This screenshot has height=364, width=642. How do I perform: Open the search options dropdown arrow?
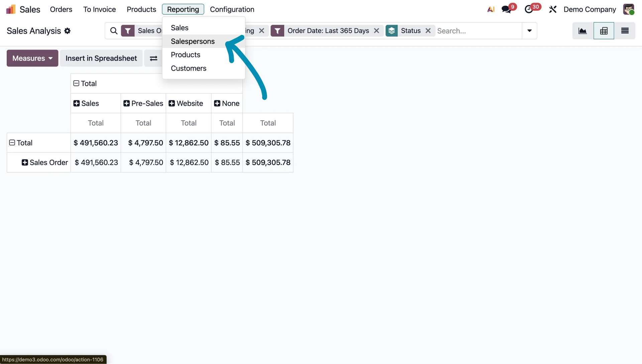coord(529,31)
